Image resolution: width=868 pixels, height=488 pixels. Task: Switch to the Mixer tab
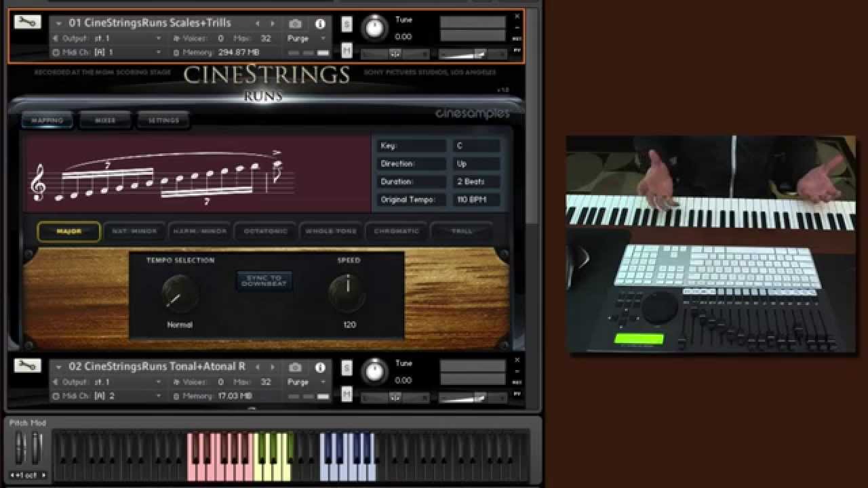pyautogui.click(x=105, y=121)
